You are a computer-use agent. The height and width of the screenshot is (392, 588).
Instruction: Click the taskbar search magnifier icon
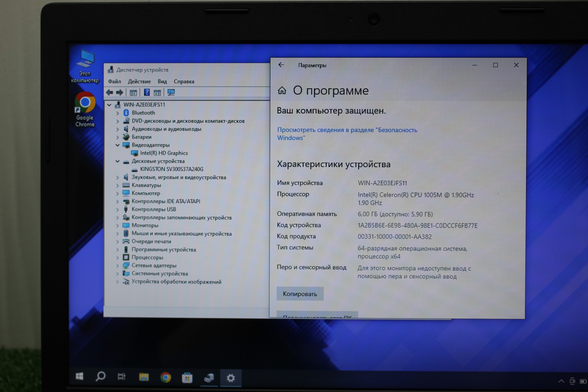pos(101,376)
